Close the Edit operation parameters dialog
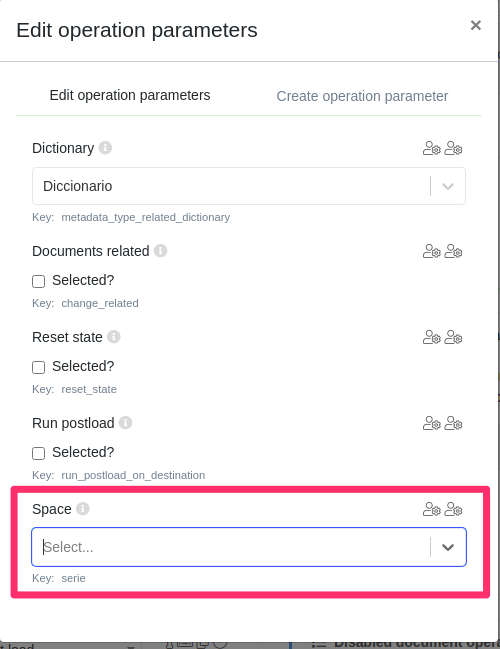The width and height of the screenshot is (500, 649). point(476,25)
